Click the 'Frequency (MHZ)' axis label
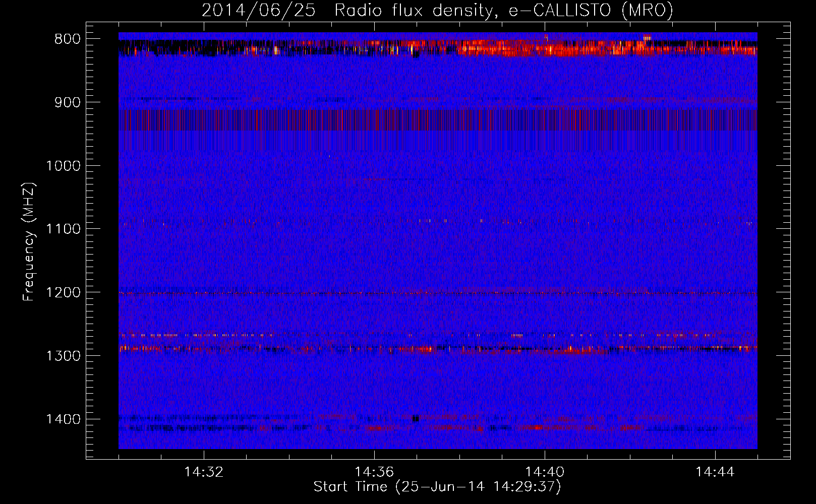This screenshot has height=504, width=816. 29,242
